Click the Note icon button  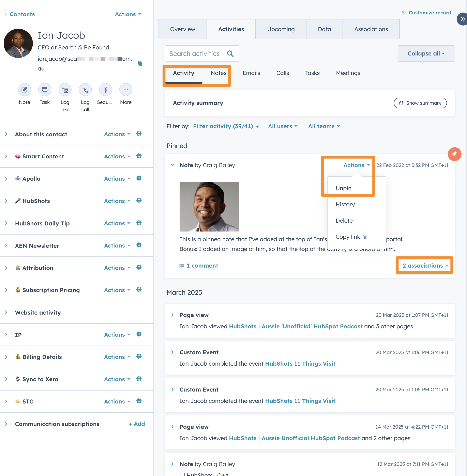24,90
